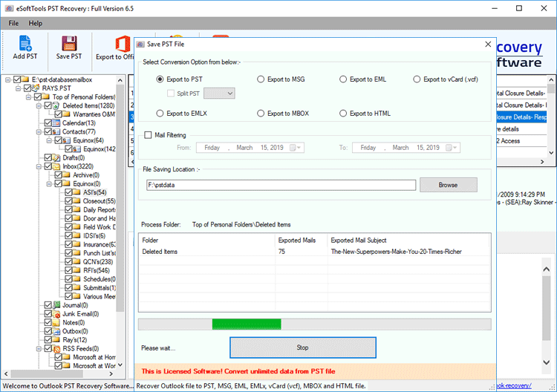Collapse the Inbox(3220) tree node
Image resolution: width=557 pixels, height=392 pixels.
pos(39,166)
